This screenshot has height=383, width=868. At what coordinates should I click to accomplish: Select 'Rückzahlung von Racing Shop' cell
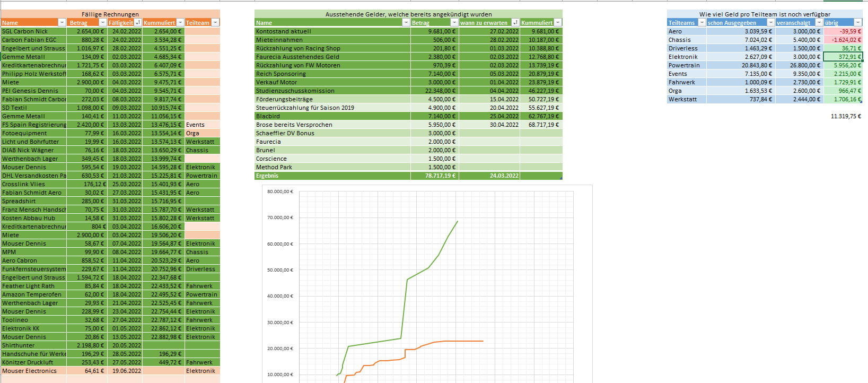332,48
